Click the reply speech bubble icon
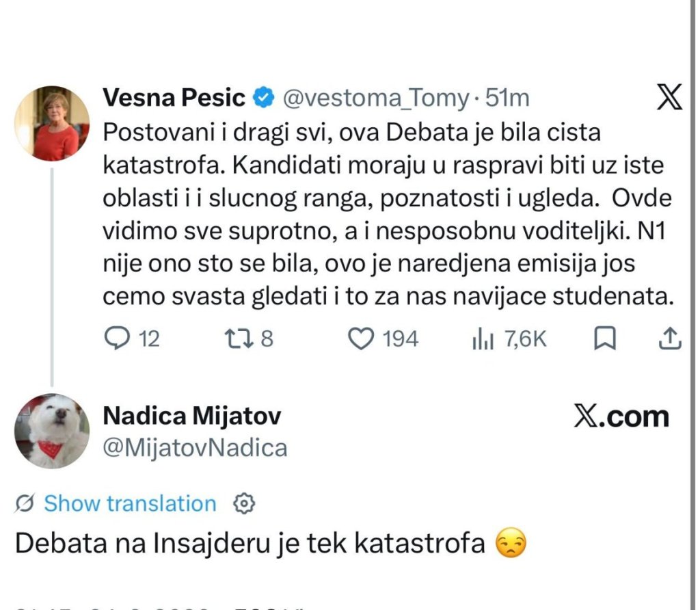Viewport: 700px width, 610px height. coord(117,338)
